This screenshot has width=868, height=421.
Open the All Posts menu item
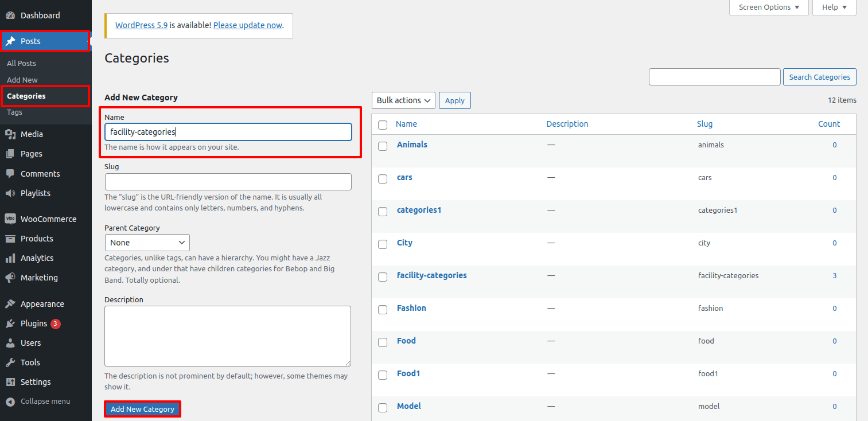click(21, 63)
